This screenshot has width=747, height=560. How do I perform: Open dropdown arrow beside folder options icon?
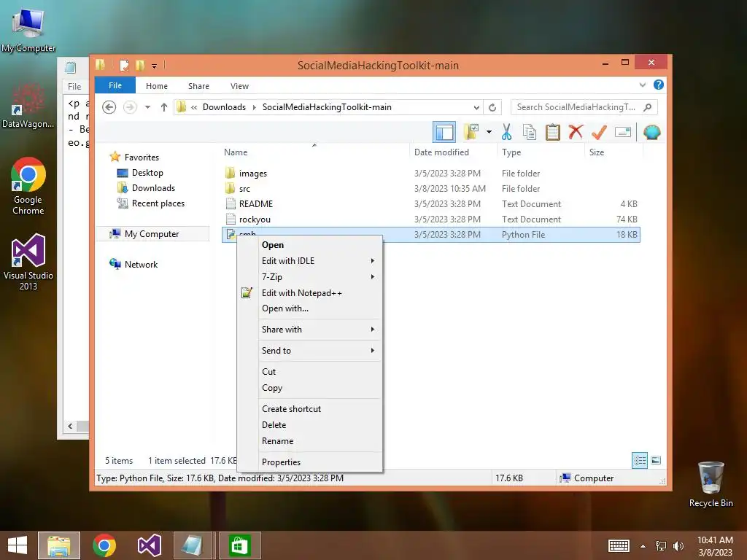pyautogui.click(x=489, y=132)
